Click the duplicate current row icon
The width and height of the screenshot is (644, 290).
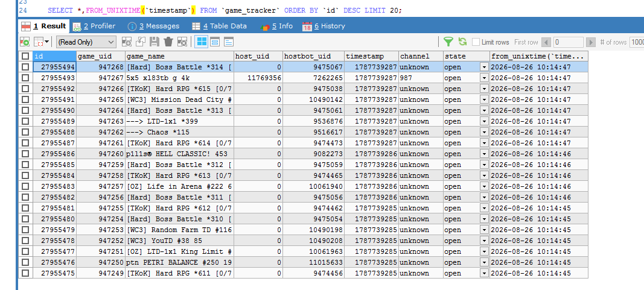pos(141,42)
